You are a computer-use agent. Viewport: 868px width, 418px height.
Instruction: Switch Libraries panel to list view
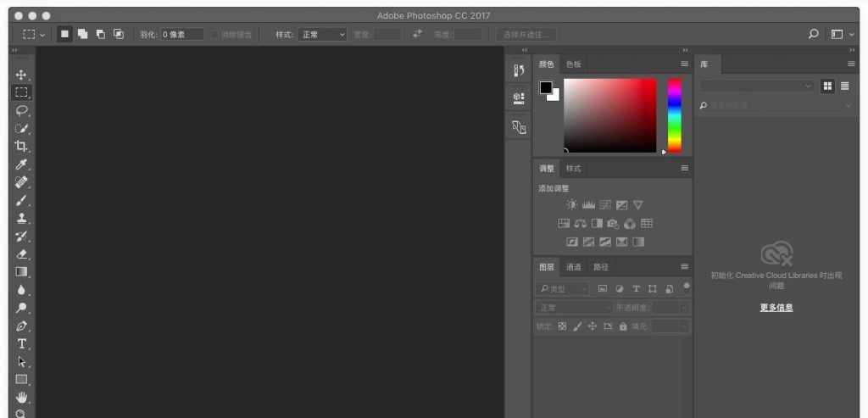[845, 86]
